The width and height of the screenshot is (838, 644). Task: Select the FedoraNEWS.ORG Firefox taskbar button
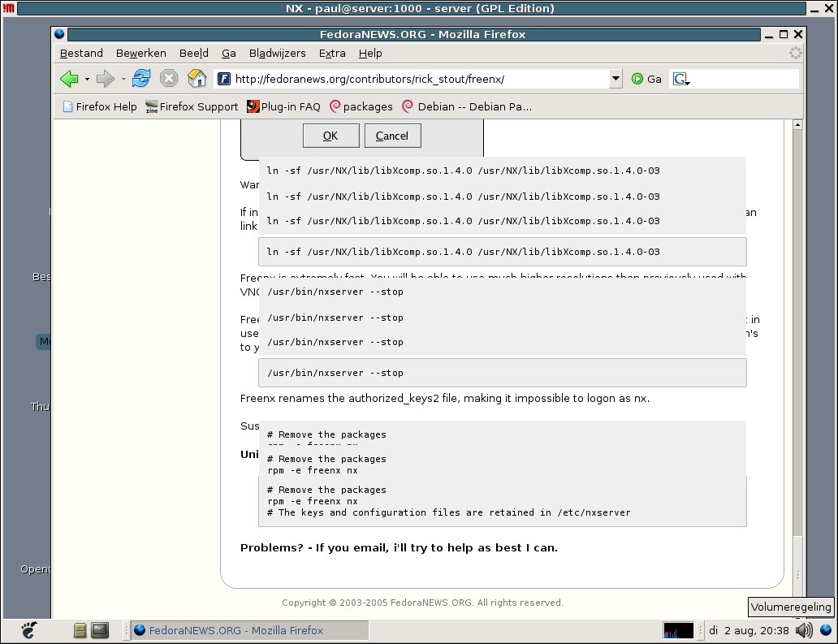[x=249, y=631]
